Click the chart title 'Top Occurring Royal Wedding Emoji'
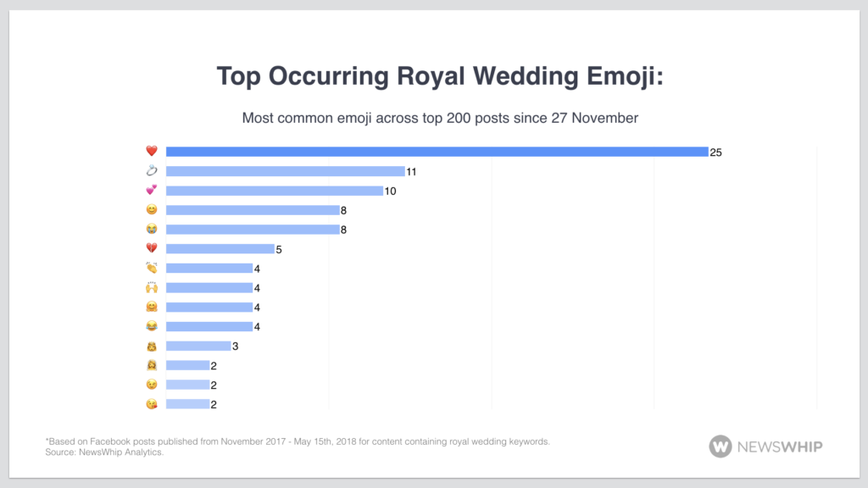868x488 pixels. point(440,75)
